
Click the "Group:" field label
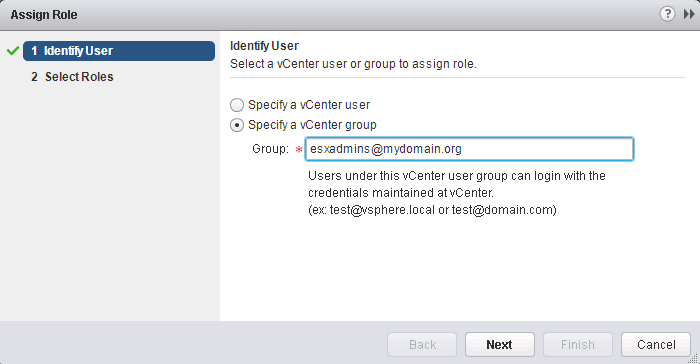click(x=271, y=149)
